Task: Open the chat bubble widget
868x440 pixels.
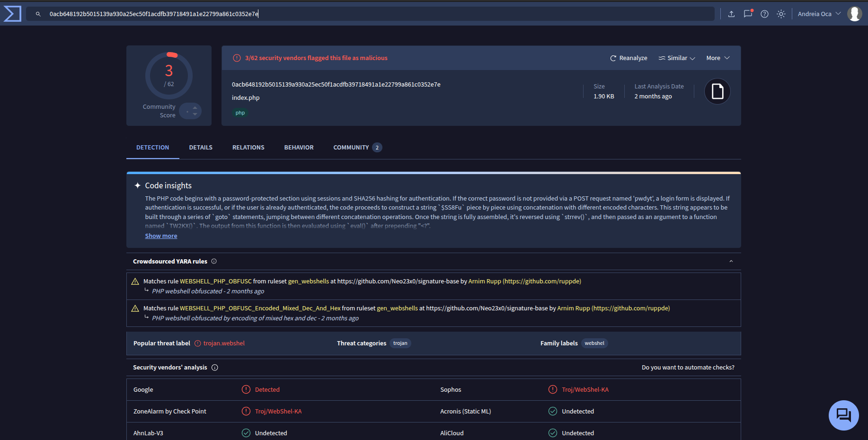Action: (843, 415)
